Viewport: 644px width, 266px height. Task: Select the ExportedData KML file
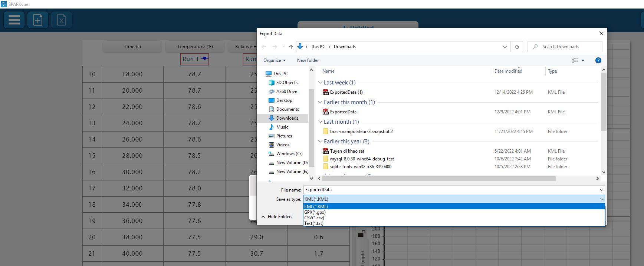click(343, 112)
